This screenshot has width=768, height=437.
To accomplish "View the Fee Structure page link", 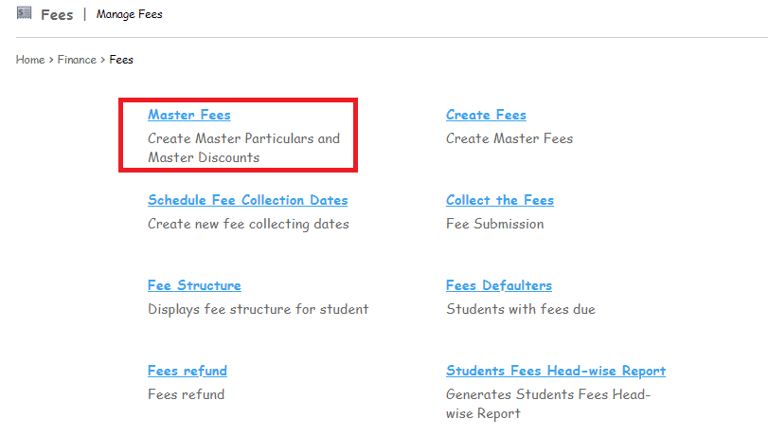I will [194, 285].
